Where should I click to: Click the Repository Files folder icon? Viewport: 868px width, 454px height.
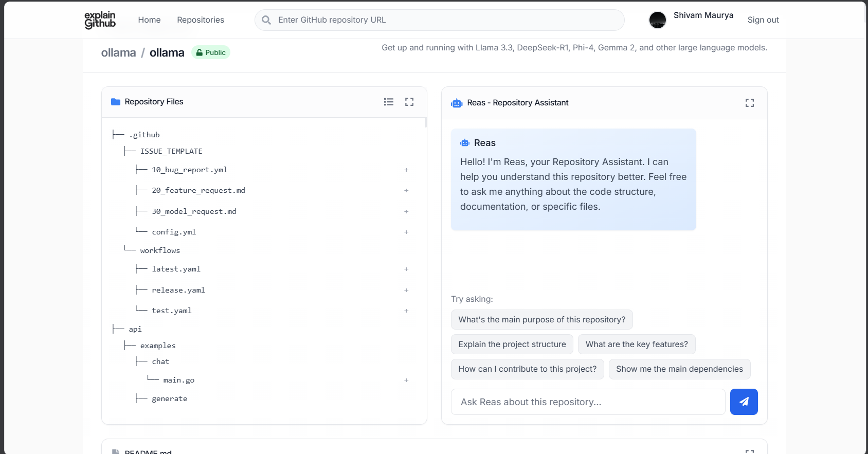116,102
